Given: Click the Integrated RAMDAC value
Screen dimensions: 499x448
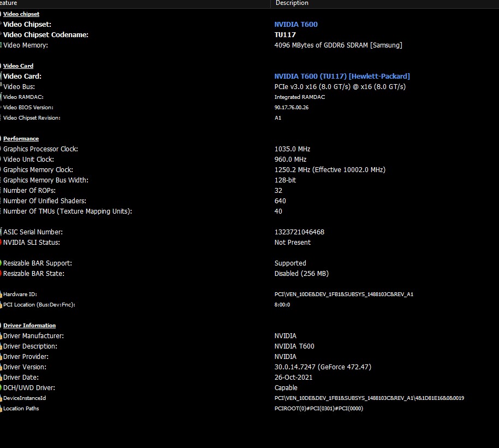Looking at the screenshot, I should point(300,97).
